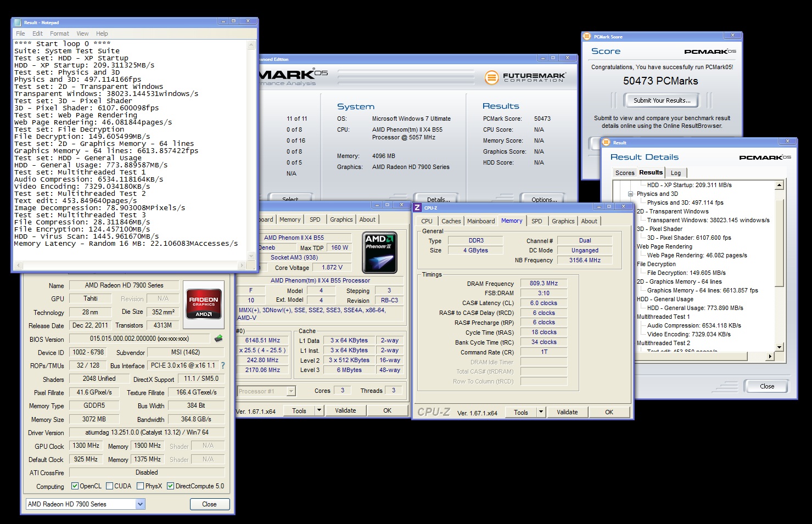812x524 pixels.
Task: Click Close in the Result Details window
Action: 767,386
